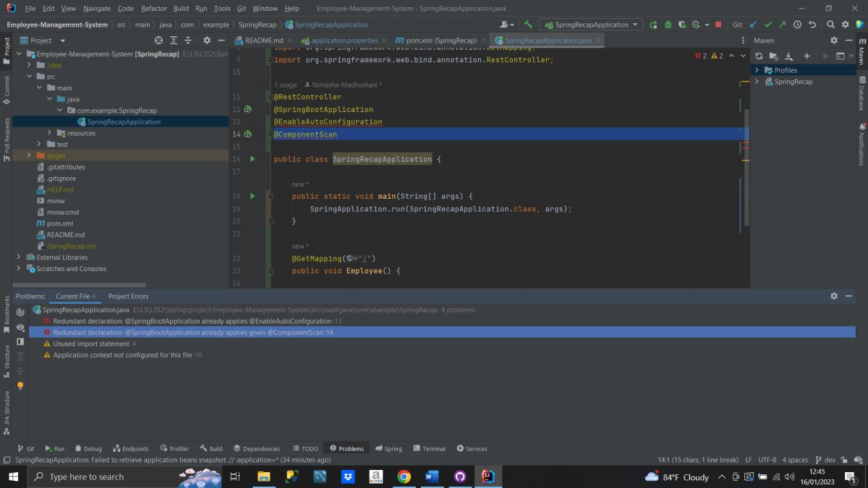Switch to pom.xml (SpringRecap) tab
The width and height of the screenshot is (868, 488).
tap(440, 40)
